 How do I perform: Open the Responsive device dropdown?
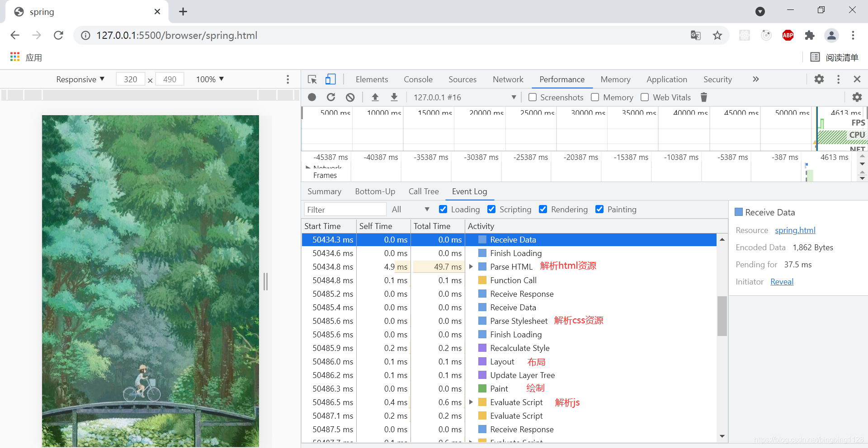click(80, 79)
